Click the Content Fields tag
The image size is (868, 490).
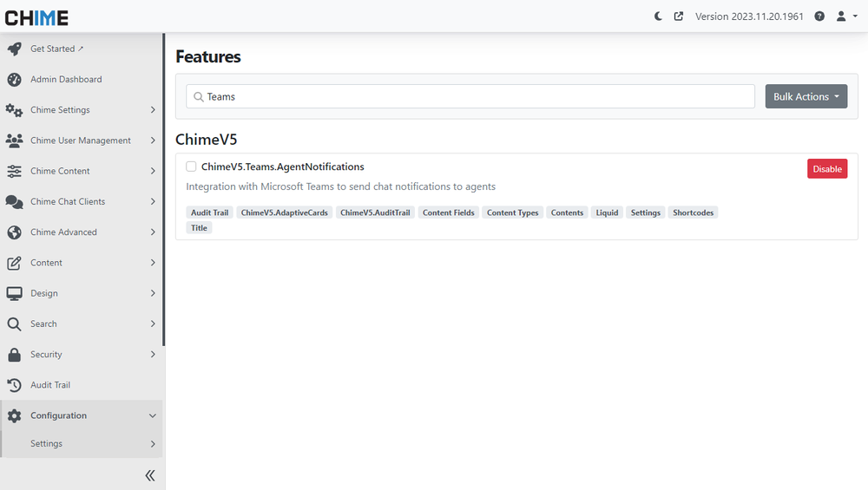point(449,213)
